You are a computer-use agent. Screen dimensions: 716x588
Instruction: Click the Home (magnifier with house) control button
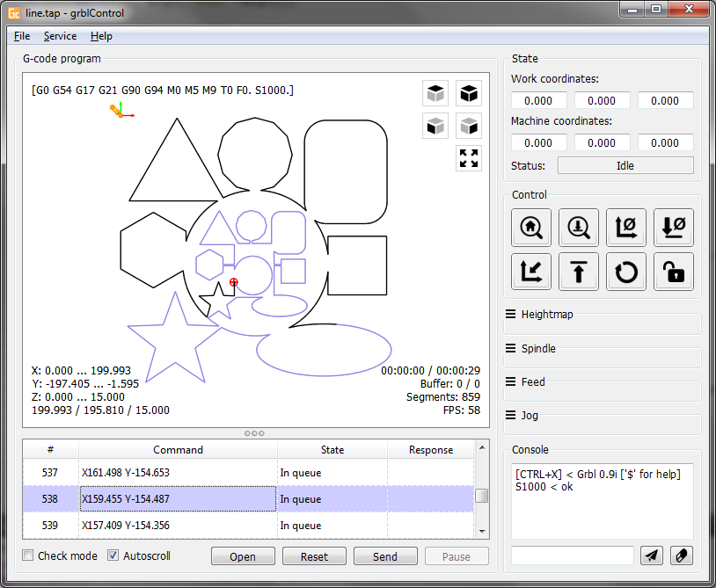[531, 228]
